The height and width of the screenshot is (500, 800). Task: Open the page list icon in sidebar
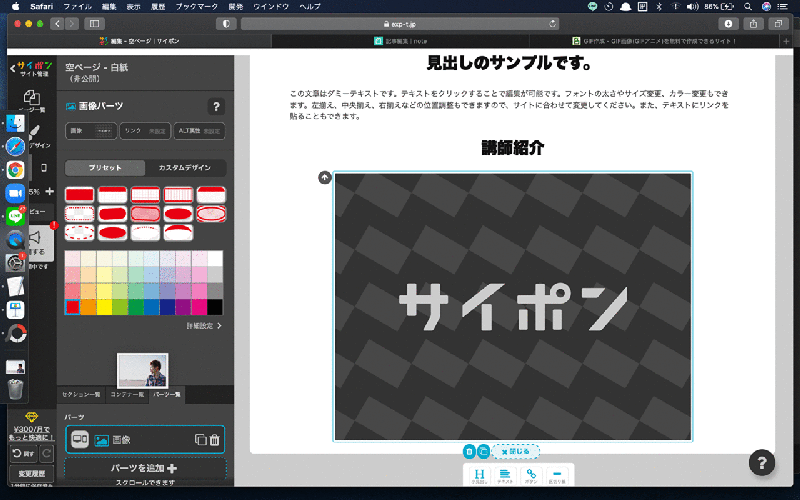[x=32, y=97]
